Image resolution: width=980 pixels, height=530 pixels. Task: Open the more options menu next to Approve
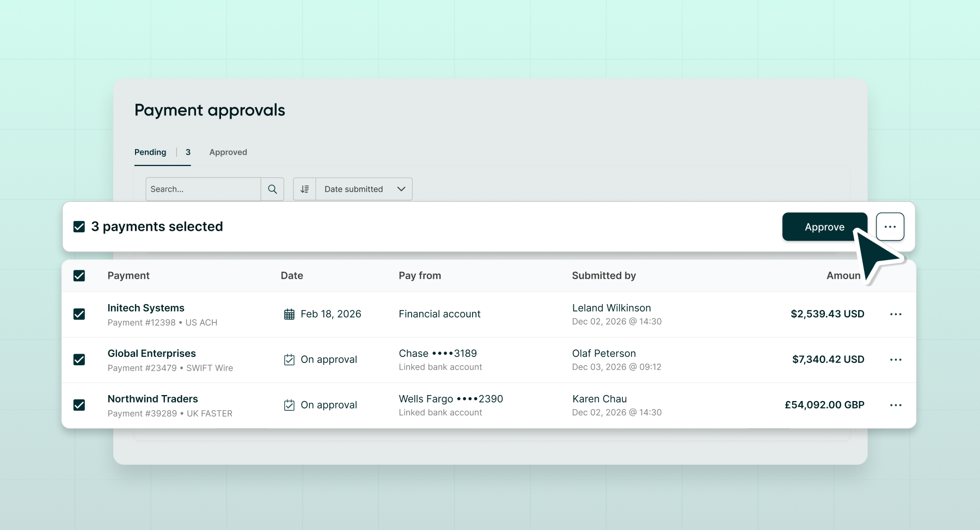coord(890,226)
